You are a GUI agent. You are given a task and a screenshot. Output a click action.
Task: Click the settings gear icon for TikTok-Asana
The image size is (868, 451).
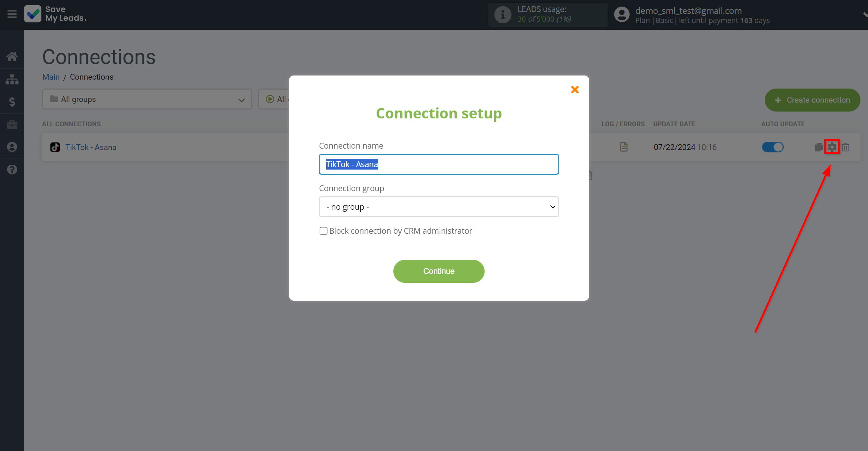tap(832, 147)
